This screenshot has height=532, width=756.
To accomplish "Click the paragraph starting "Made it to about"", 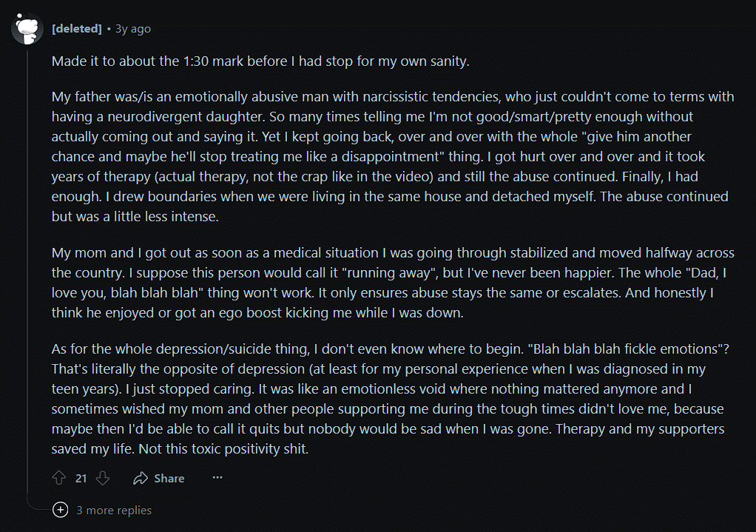I will pyautogui.click(x=260, y=61).
